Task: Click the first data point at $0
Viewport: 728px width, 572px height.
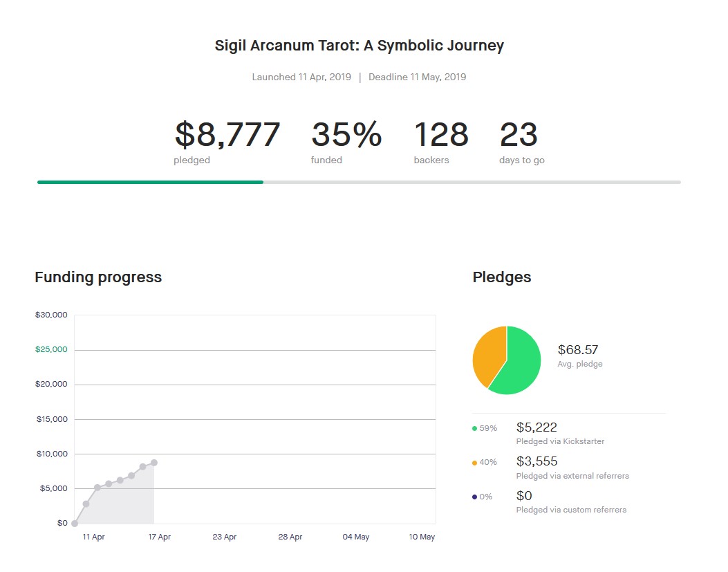Action: 75,524
